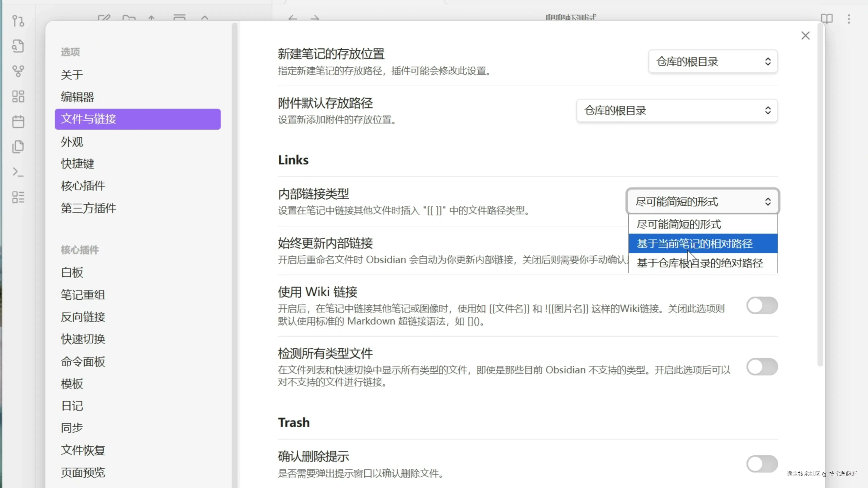Open command palette terminal icon
The image size is (868, 488).
[x=18, y=172]
